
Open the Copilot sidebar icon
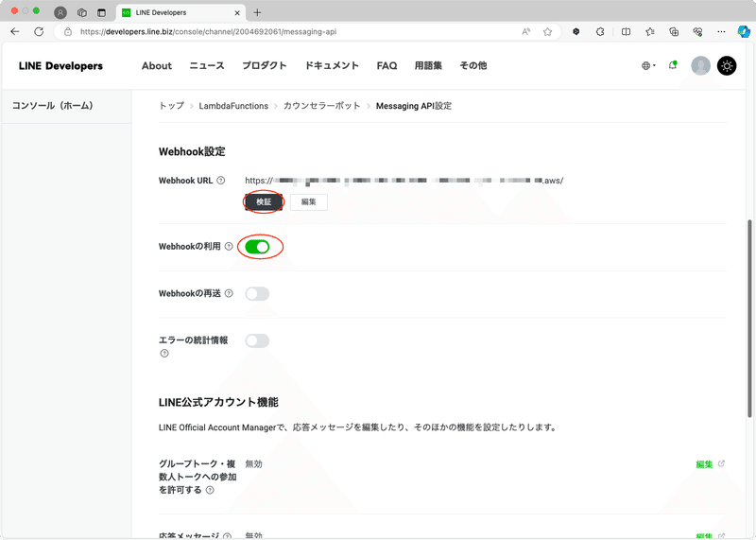coord(744,32)
